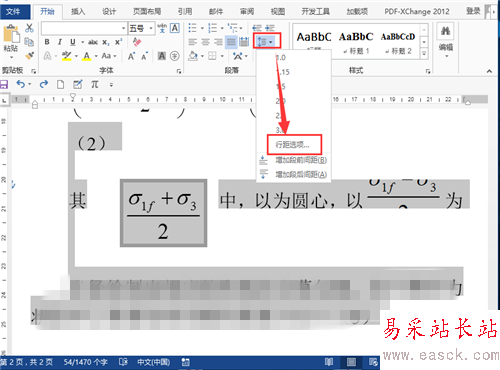
Task: Click the Text Effects outlined A icon
Action: pyautogui.click(x=48, y=56)
